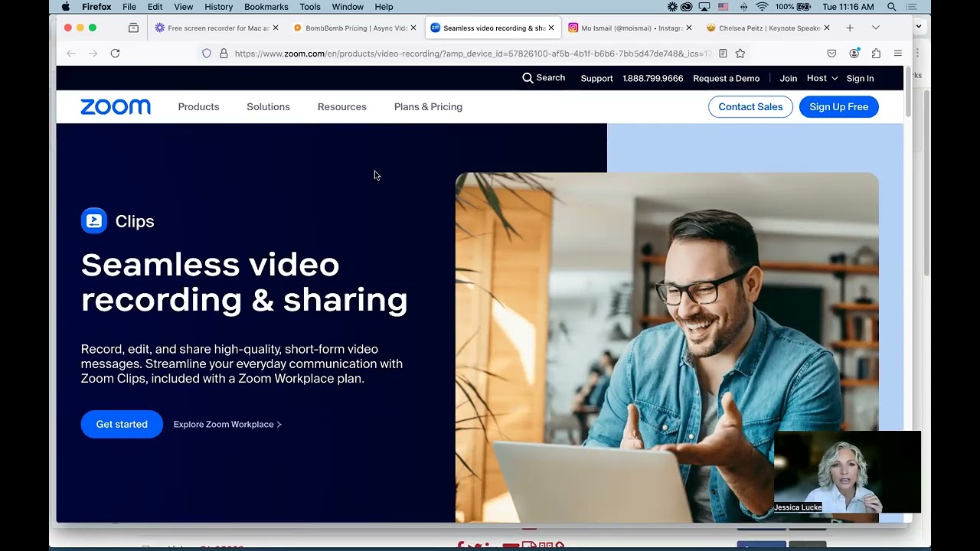Open the tracking protection shield icon

pyautogui.click(x=207, y=54)
